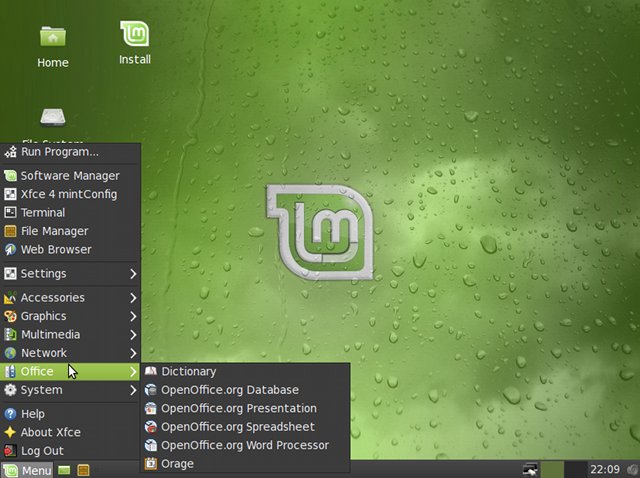Open Software Manager from the menu
Screen dimensions: 640x478
[x=70, y=176]
